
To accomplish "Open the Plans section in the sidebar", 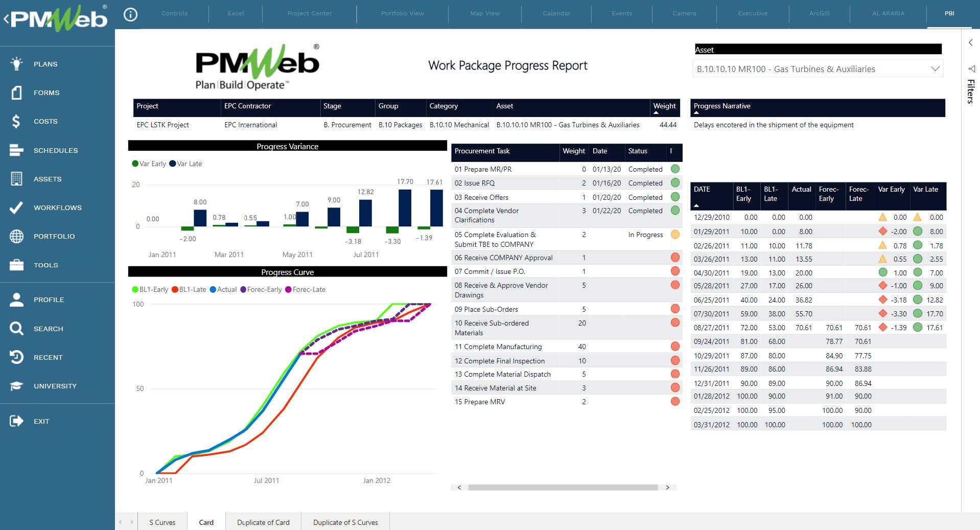I will pos(16,63).
